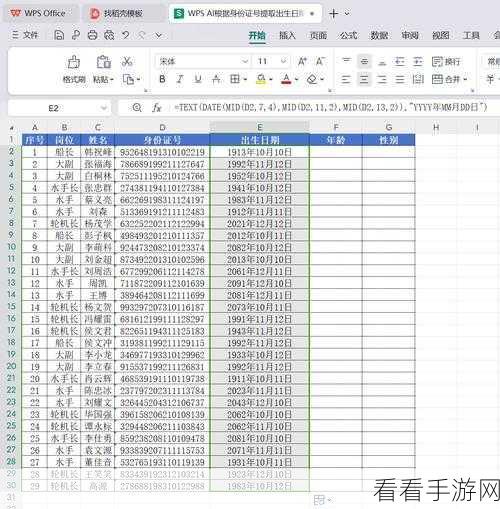Open the 文件 menu

(x=25, y=35)
